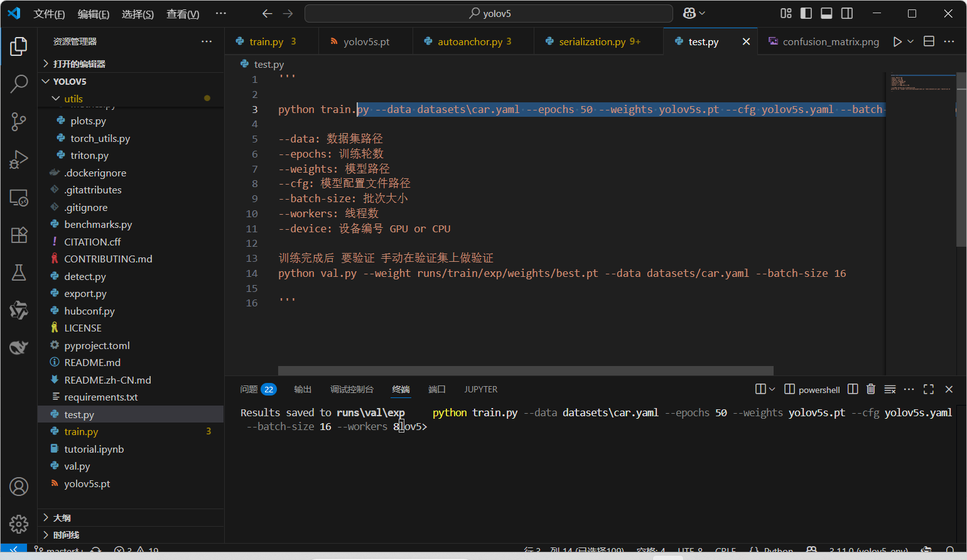This screenshot has height=560, width=967.
Task: Open editor more actions ellipsis
Action: click(x=949, y=41)
